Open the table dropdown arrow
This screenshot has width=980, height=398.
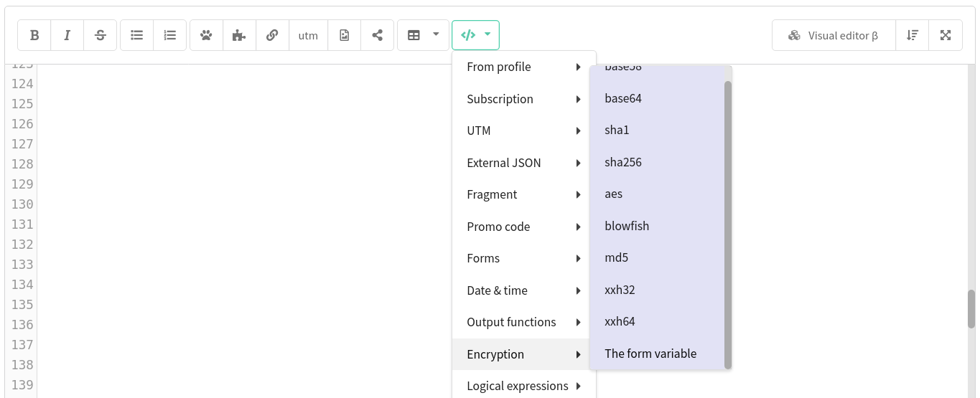click(436, 34)
